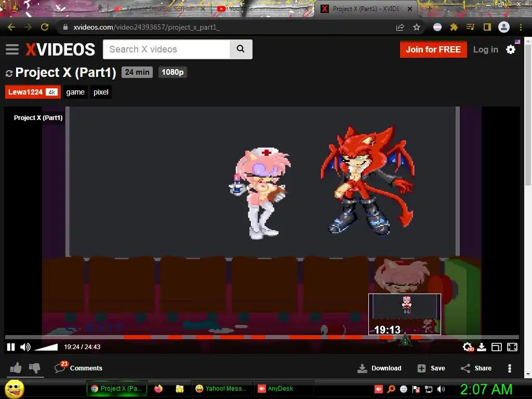
Task: Click the tray network icon
Action: tap(429, 389)
